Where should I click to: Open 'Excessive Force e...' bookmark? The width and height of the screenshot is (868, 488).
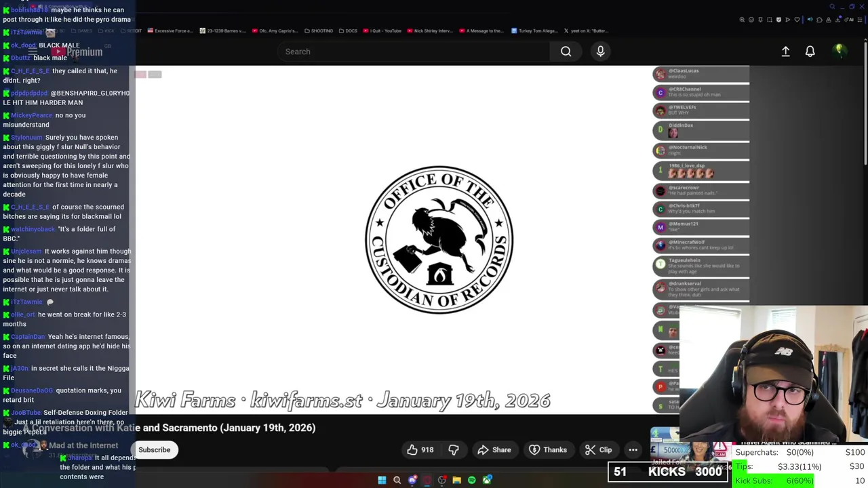pyautogui.click(x=170, y=30)
